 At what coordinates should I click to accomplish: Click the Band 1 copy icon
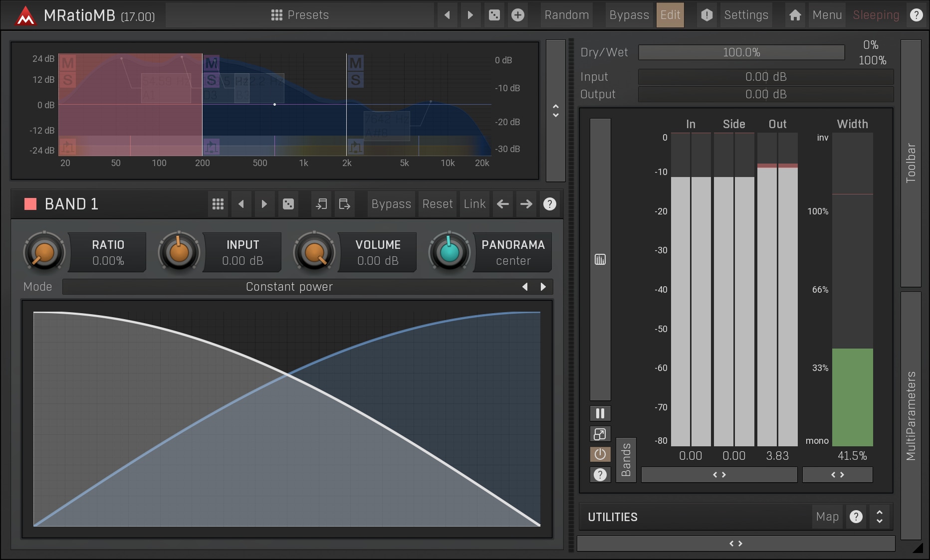[x=321, y=204]
